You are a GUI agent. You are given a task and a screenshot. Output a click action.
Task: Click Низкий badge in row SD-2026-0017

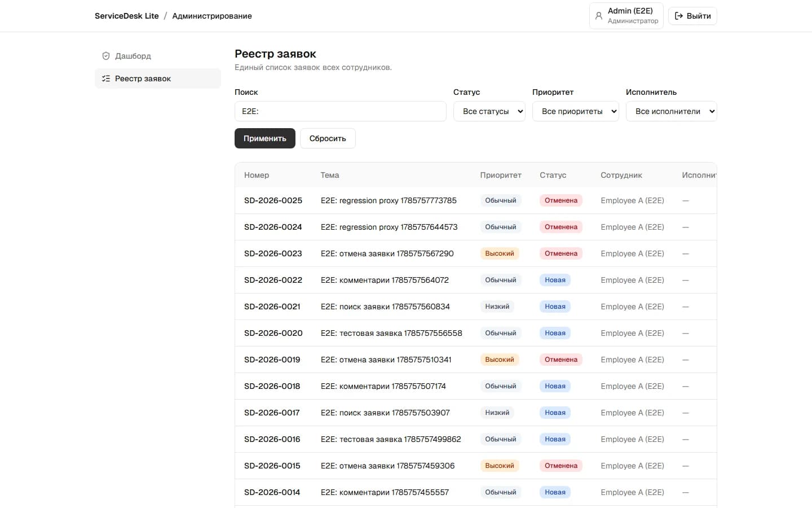[497, 413]
